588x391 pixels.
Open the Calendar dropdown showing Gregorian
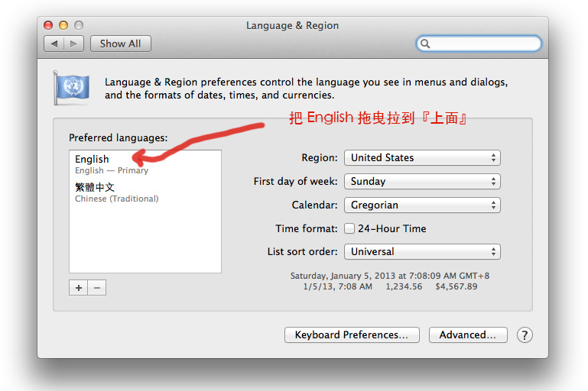pyautogui.click(x=422, y=205)
